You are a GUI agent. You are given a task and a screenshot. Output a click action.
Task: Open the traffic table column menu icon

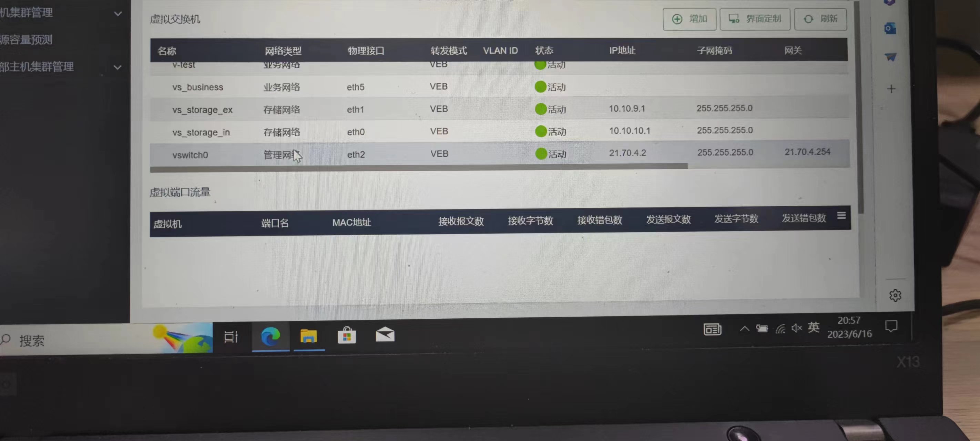[841, 216]
